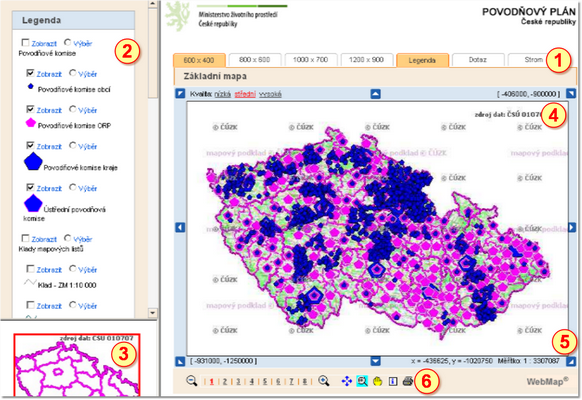The width and height of the screenshot is (582, 400).
Task: Pan map south-west using bottom-left corner arrow
Action: pos(180,361)
